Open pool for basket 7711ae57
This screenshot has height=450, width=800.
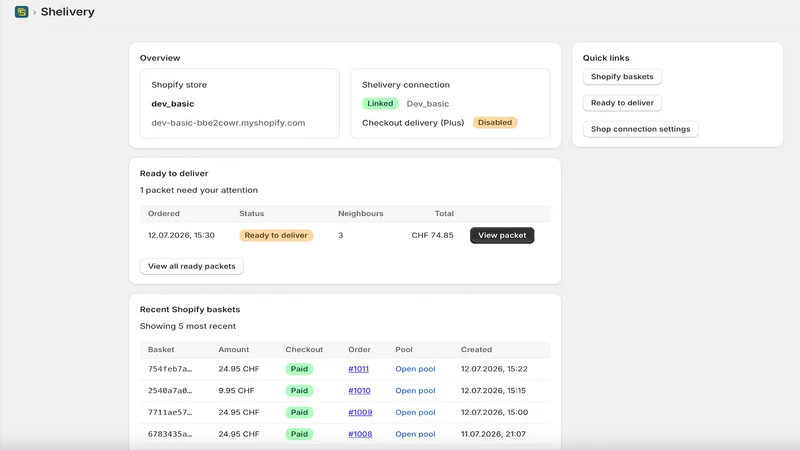point(415,412)
